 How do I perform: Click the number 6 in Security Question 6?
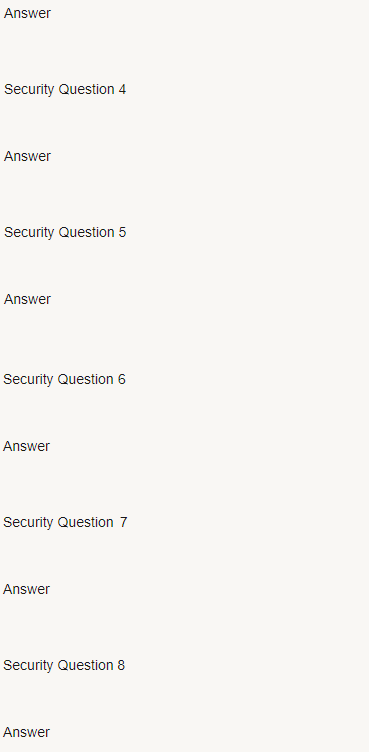point(122,380)
